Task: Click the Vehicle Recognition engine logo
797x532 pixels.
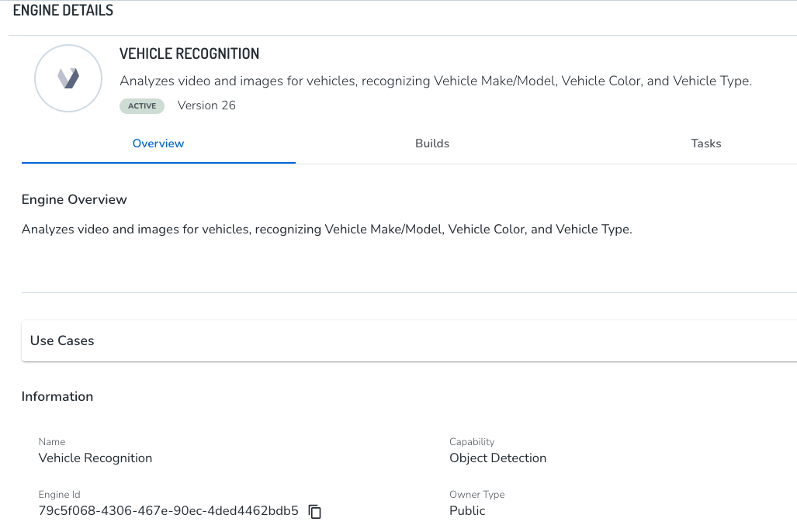Action: 68,78
